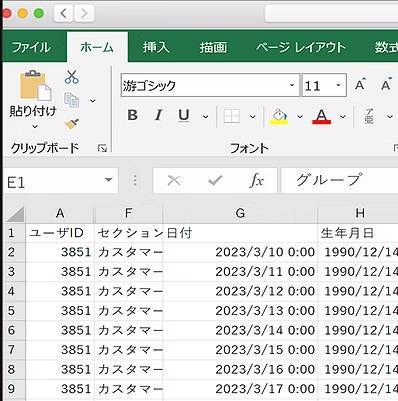Expand font color palette arrow
Screen dimensions: 398x401
(x=343, y=116)
